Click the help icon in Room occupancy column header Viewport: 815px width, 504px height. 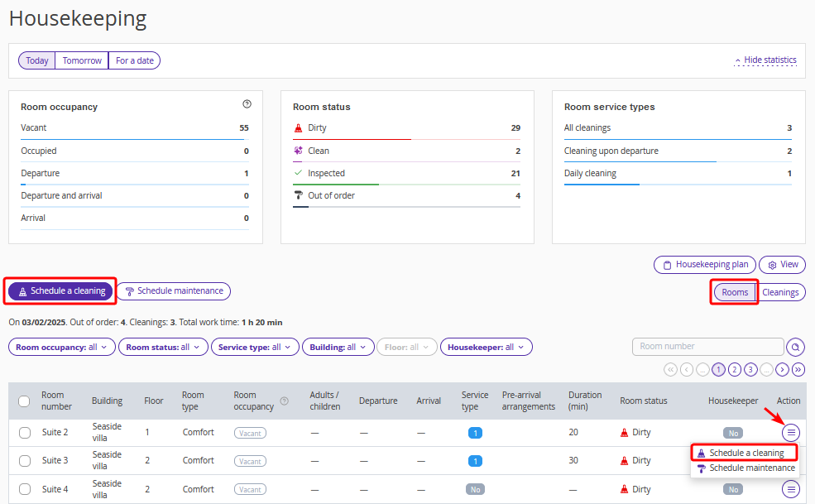[285, 401]
